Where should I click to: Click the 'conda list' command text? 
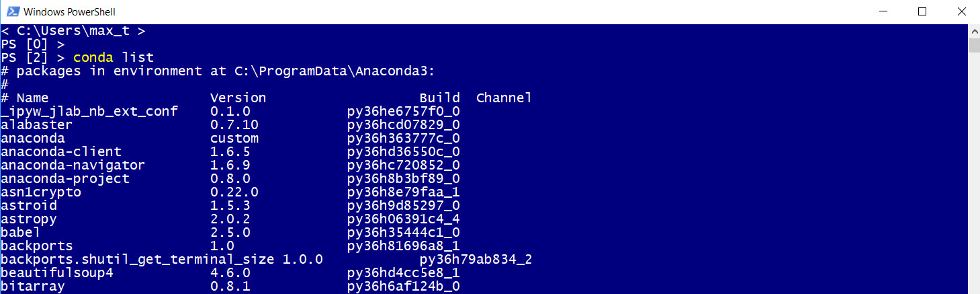114,57
